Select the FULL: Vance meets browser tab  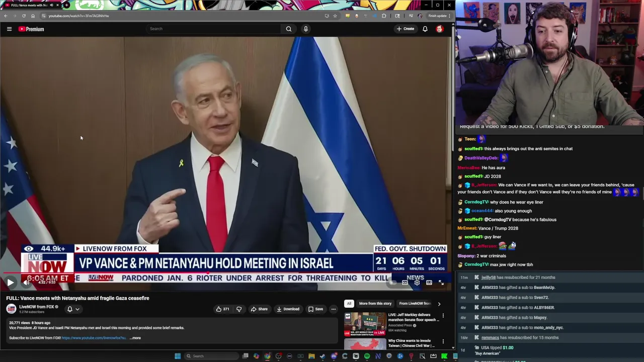point(31,5)
